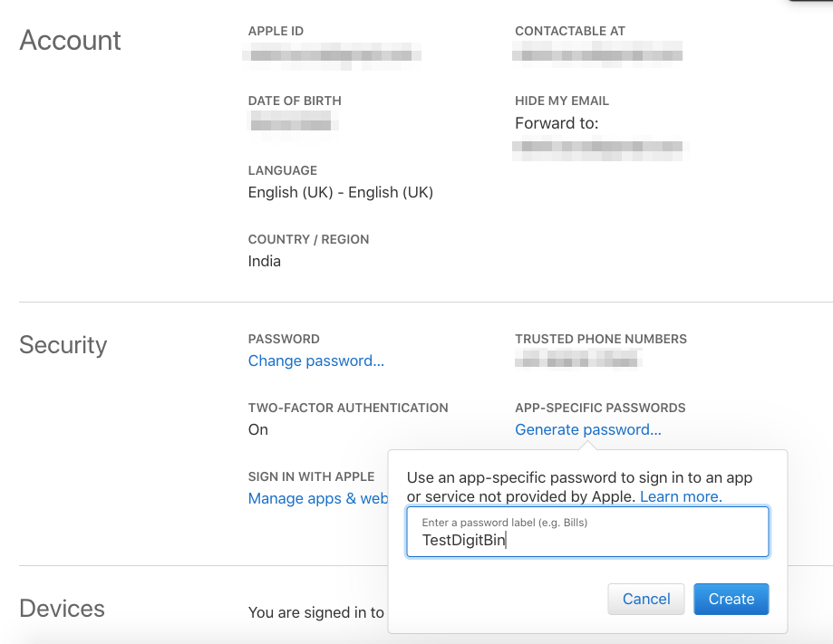
Task: Click the blurred Apple ID value
Action: coord(332,55)
